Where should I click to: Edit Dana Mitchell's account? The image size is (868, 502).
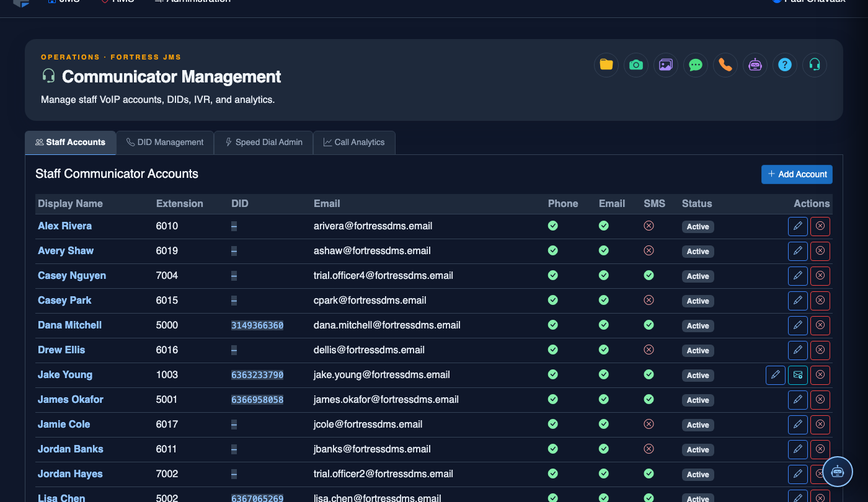798,325
